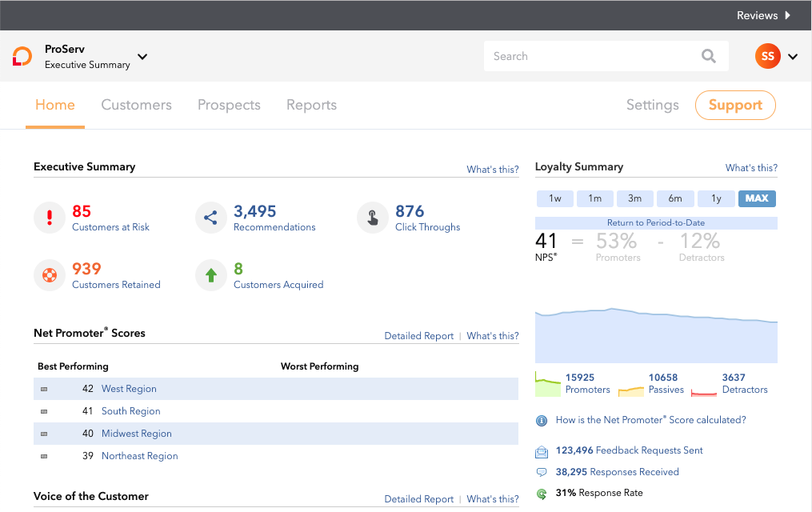Select the MAX time period

click(x=757, y=198)
